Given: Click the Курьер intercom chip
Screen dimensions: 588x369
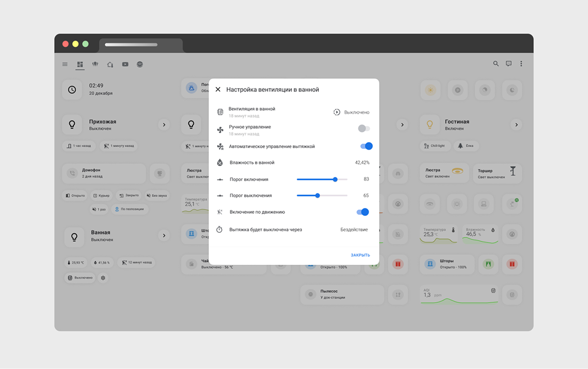Looking at the screenshot, I should [x=101, y=195].
